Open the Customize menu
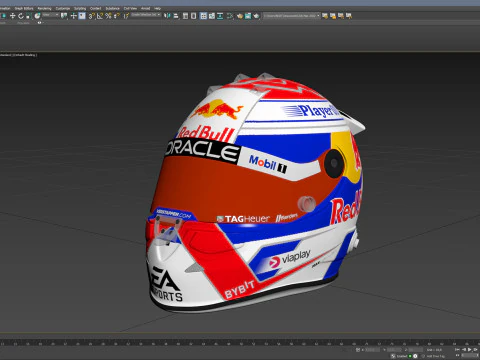This screenshot has height=360, width=480. pyautogui.click(x=63, y=8)
